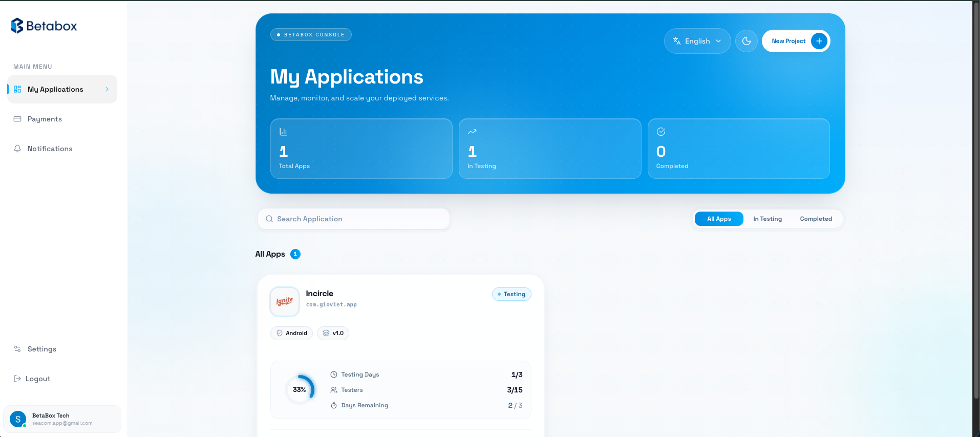Click the Logout arrow icon
This screenshot has width=980, height=437.
pyautogui.click(x=17, y=379)
